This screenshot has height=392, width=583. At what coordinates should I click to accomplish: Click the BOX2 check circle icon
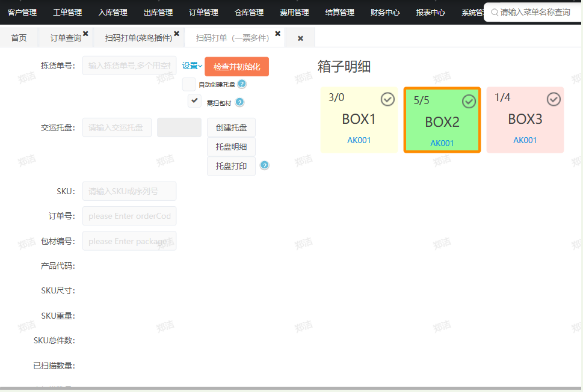click(469, 102)
